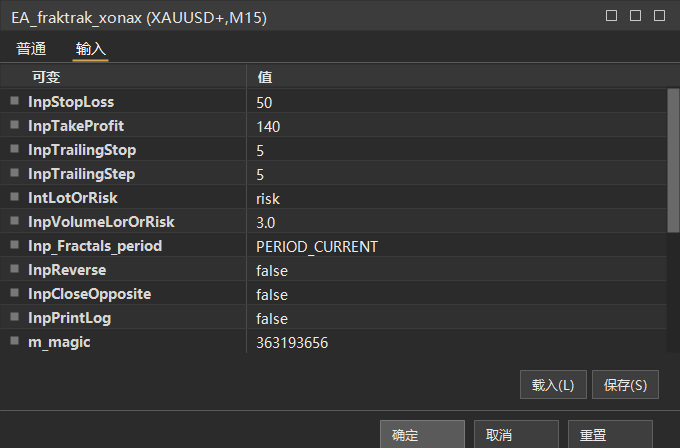Viewport: 680px width, 448px height.
Task: Click the InpVolumeLorOrRisk row icon
Action: (x=14, y=221)
